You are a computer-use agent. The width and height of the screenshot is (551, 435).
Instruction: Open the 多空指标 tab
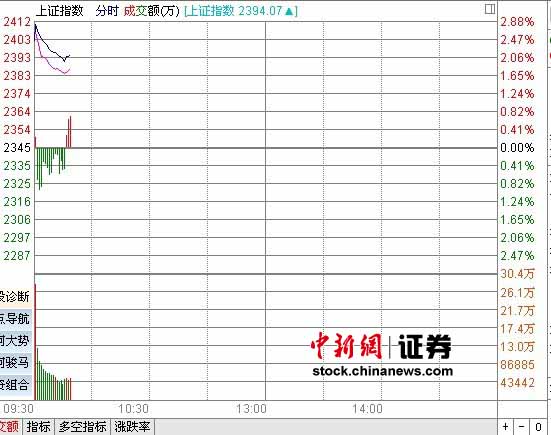pyautogui.click(x=83, y=427)
